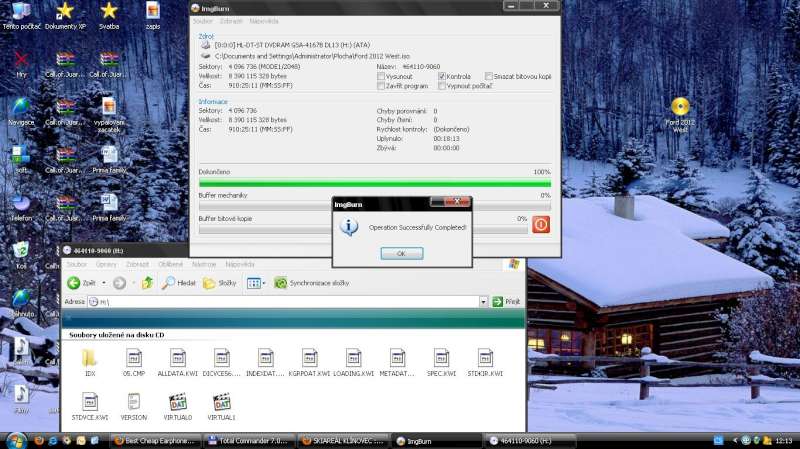Click the Back arrow in Explorer toolbar

(x=74, y=283)
